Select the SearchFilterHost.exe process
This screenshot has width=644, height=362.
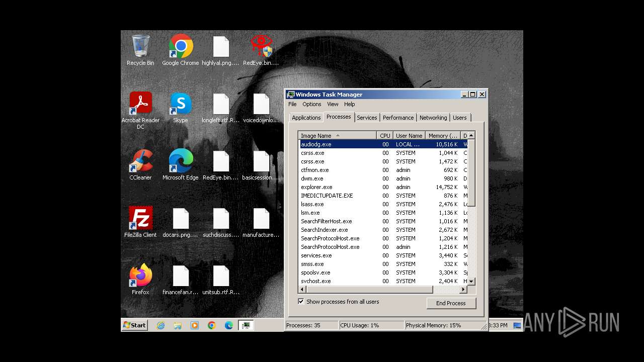tap(383, 221)
